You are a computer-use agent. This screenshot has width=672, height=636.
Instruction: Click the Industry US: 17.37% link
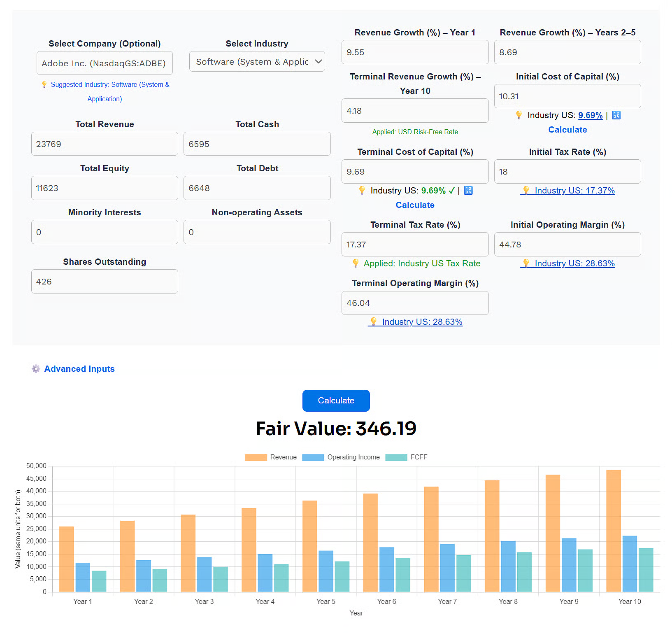(574, 191)
